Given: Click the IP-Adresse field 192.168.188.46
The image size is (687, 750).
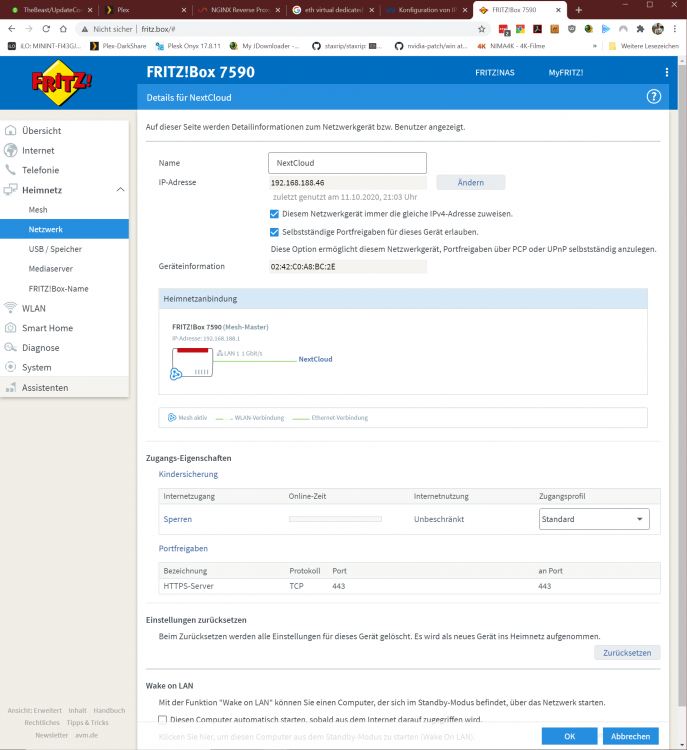Looking at the screenshot, I should click(x=347, y=183).
